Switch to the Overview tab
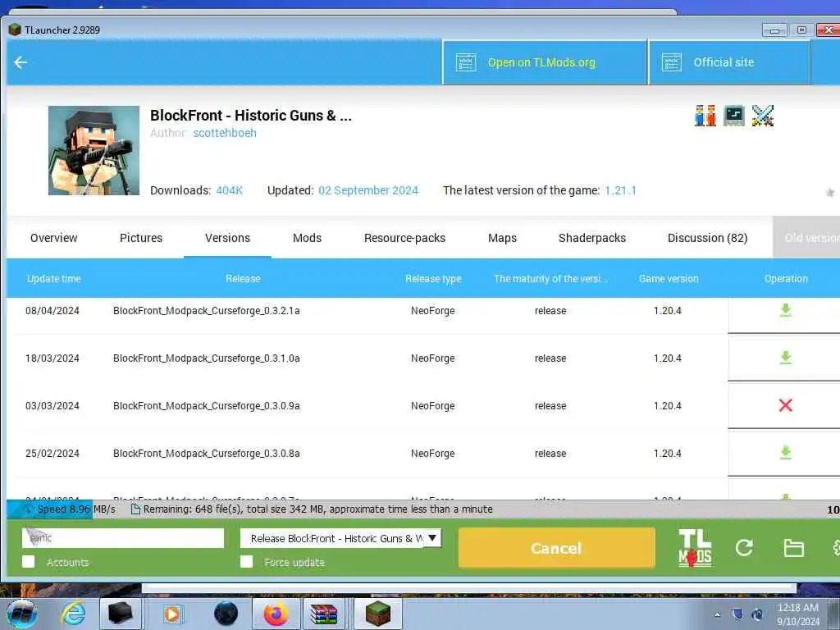The width and height of the screenshot is (840, 630). [x=53, y=238]
